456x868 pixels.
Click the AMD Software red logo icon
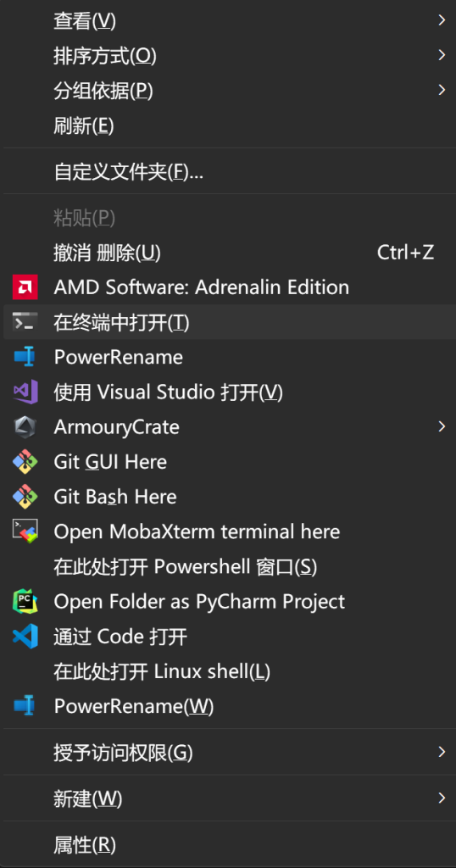(x=25, y=287)
